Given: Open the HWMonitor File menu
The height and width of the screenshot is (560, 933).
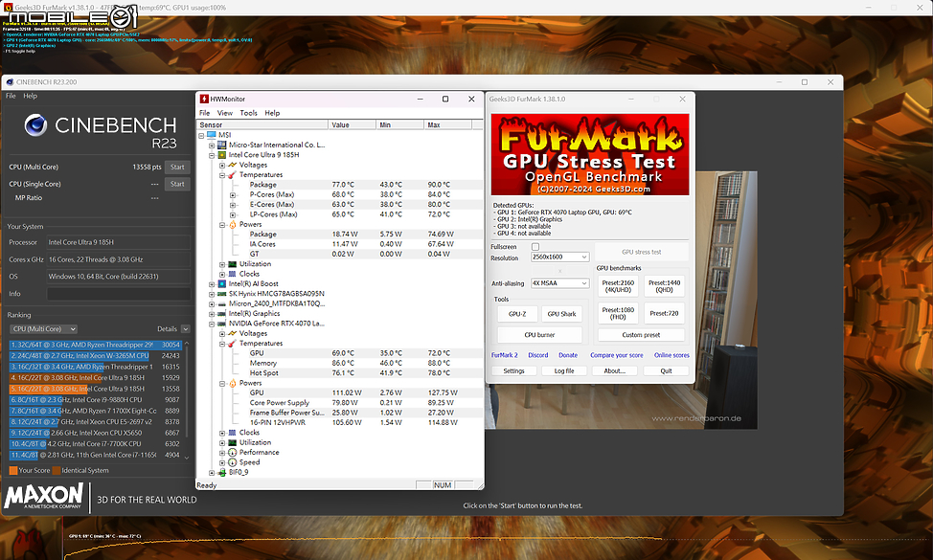Looking at the screenshot, I should pyautogui.click(x=205, y=113).
